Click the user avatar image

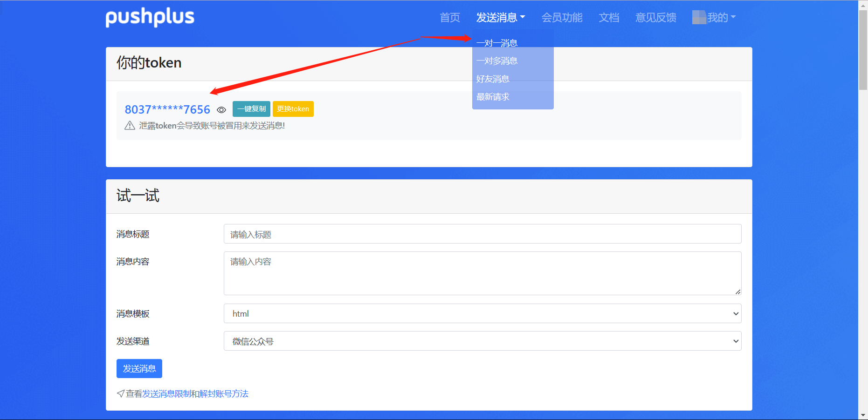click(699, 17)
